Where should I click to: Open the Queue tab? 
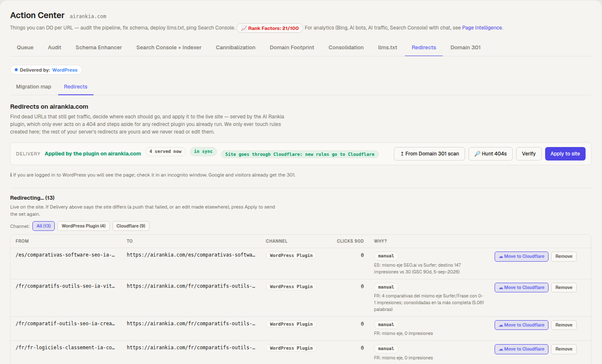click(25, 48)
